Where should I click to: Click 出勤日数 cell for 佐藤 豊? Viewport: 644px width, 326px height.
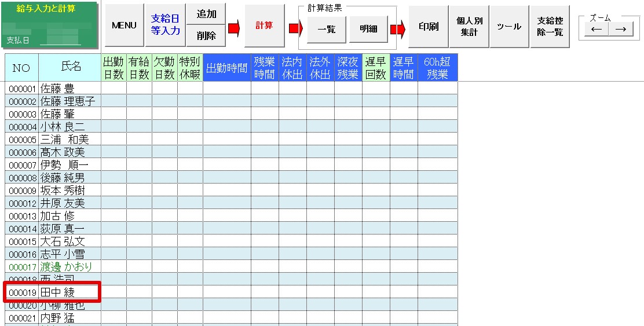click(114, 89)
